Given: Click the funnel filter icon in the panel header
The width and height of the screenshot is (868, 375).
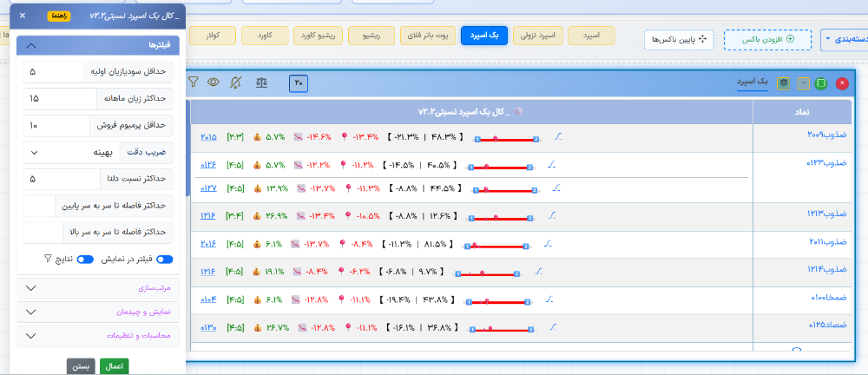Looking at the screenshot, I should coord(193,82).
